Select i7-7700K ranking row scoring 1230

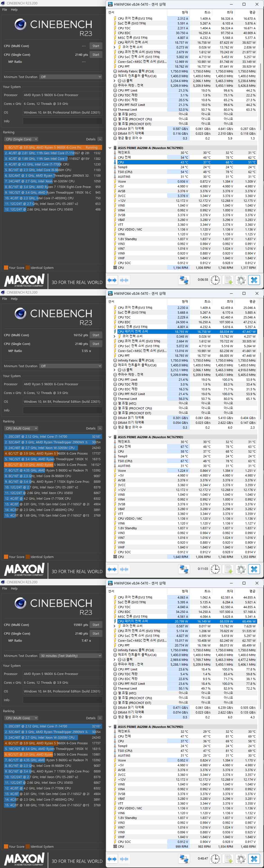pos(53,164)
